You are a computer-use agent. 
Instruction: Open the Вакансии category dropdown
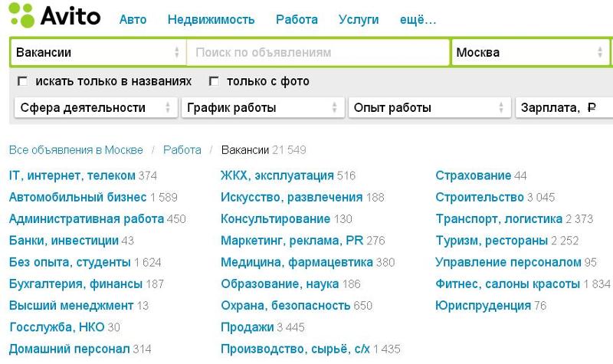coord(98,52)
